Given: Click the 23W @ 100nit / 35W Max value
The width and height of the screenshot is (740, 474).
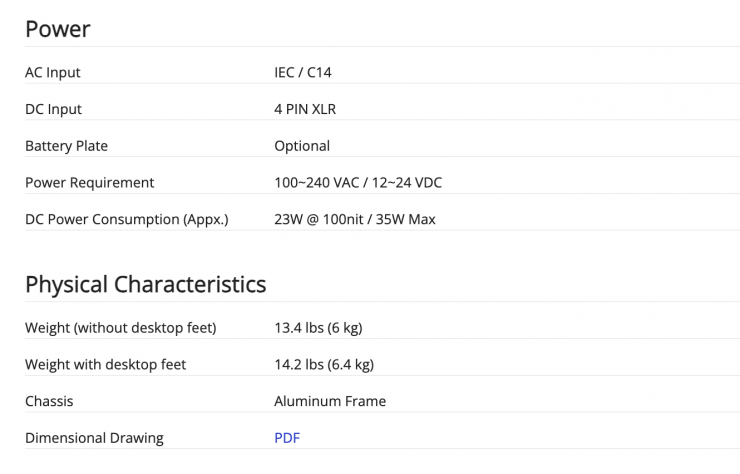Looking at the screenshot, I should point(355,219).
